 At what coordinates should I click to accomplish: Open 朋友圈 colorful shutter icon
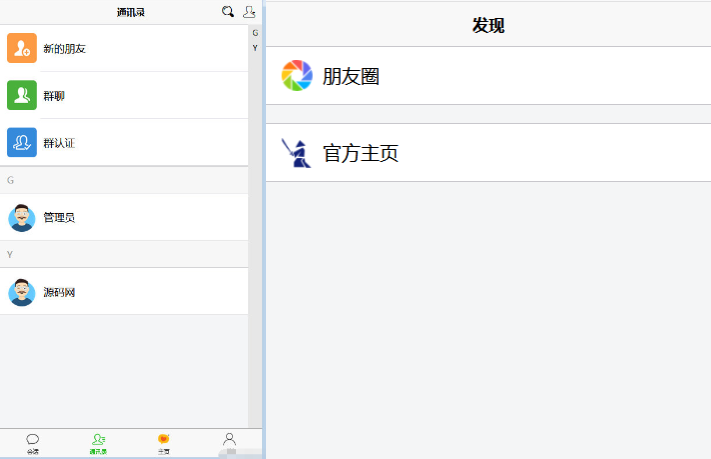[297, 76]
